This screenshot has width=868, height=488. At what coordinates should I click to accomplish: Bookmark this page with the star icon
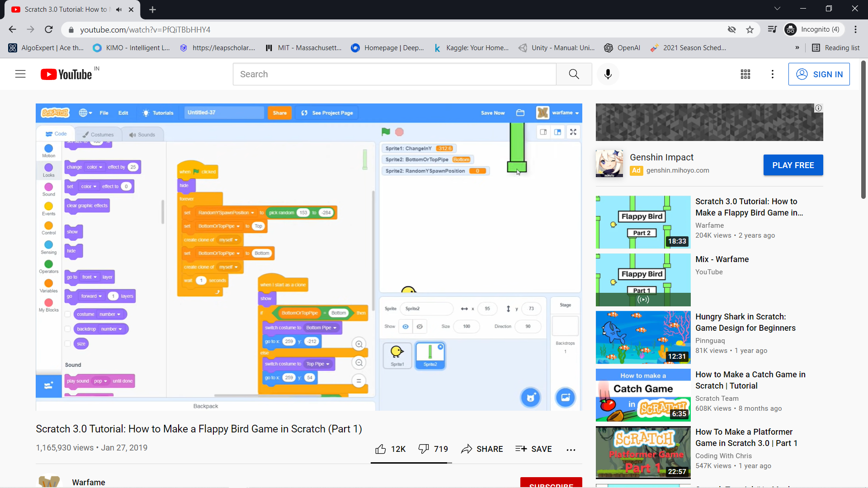click(x=750, y=30)
